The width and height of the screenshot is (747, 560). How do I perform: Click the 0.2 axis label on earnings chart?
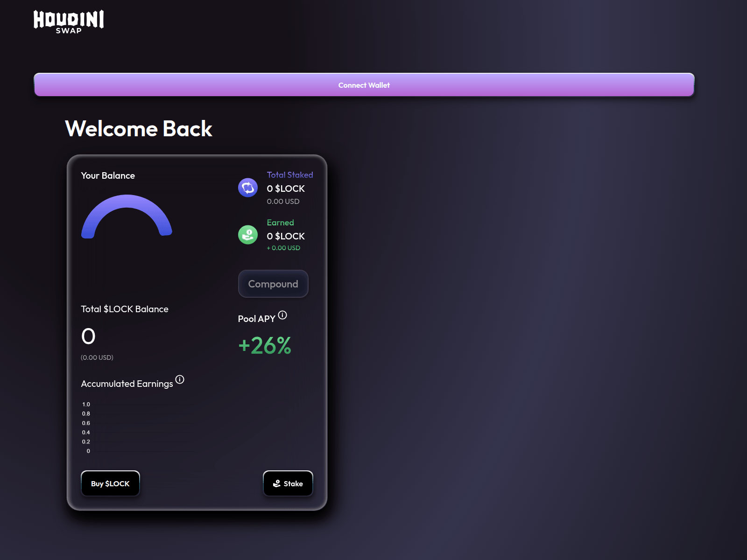tap(86, 442)
